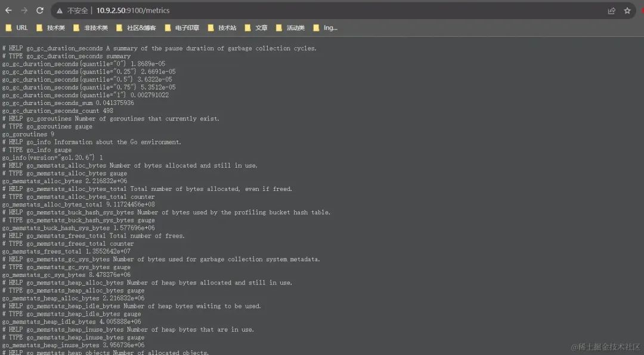The width and height of the screenshot is (644, 355).
Task: Click the "# TYPE go_goroutines gauge" line
Action: tap(47, 126)
